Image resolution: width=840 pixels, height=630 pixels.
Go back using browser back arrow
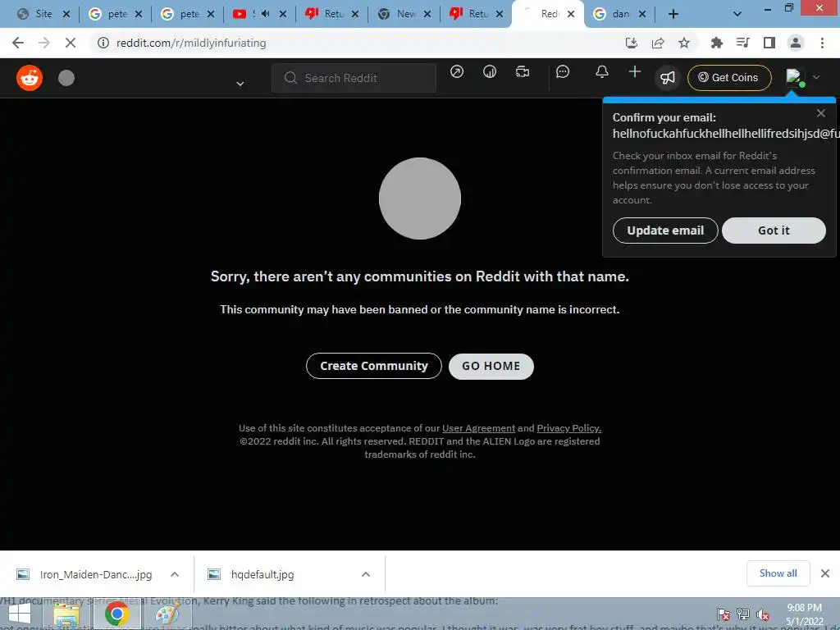coord(18,43)
